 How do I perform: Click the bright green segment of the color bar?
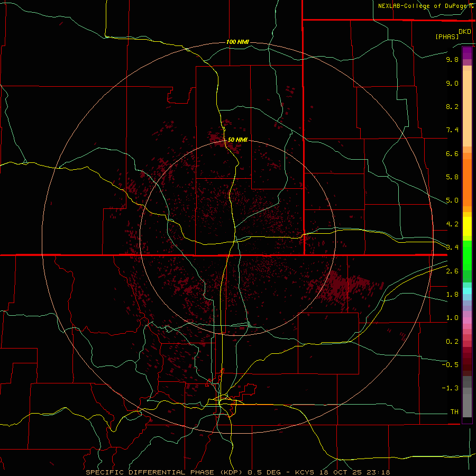coord(467,255)
